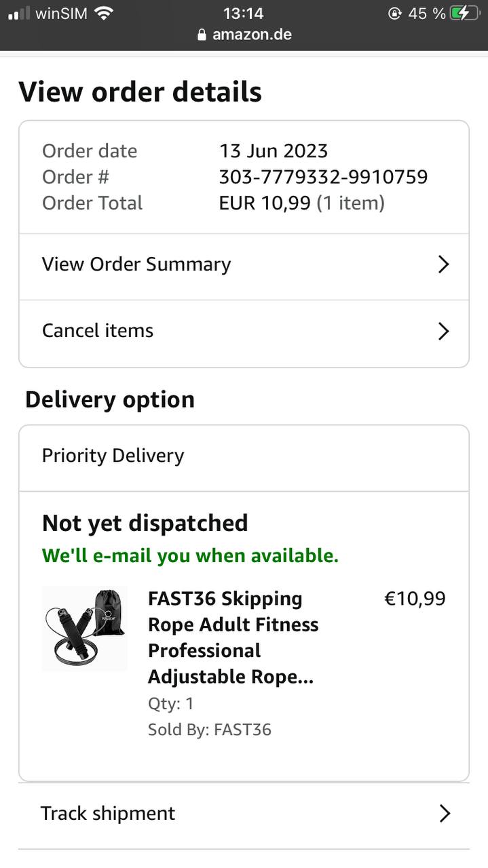Tap the skipping rope product thumbnail
This screenshot has width=488, height=868.
pos(84,629)
